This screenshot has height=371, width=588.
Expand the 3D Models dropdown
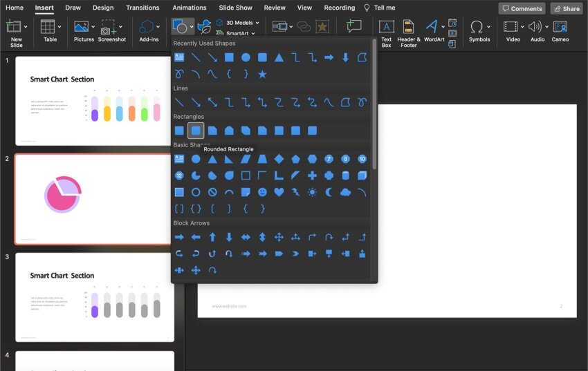click(257, 23)
